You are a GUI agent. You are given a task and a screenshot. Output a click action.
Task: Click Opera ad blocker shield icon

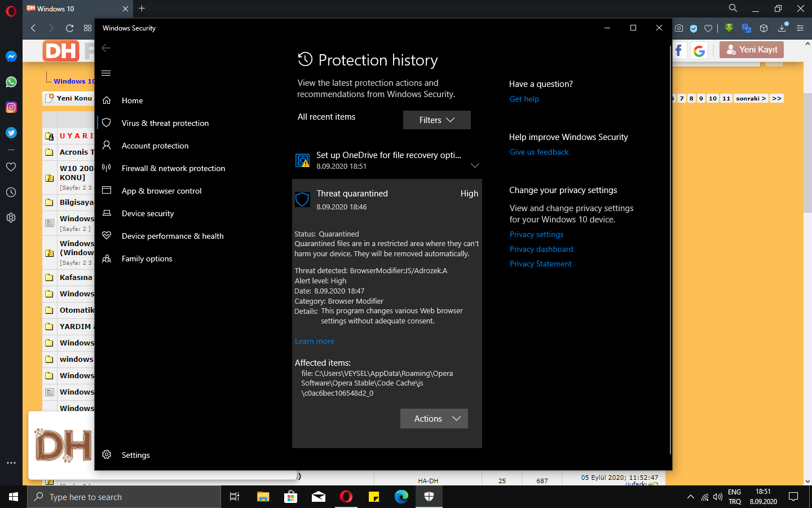694,28
